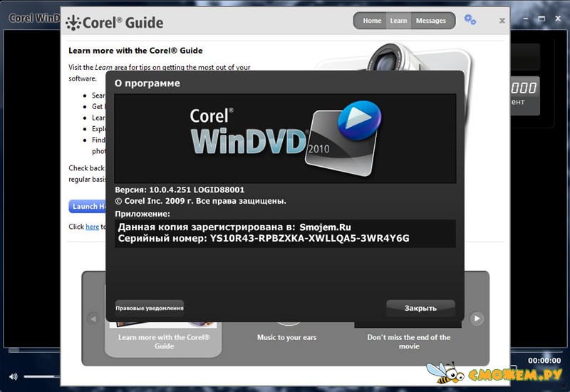Click the Corel WinDVD 2010 logo banner
Image resolution: width=570 pixels, height=392 pixels.
point(285,138)
